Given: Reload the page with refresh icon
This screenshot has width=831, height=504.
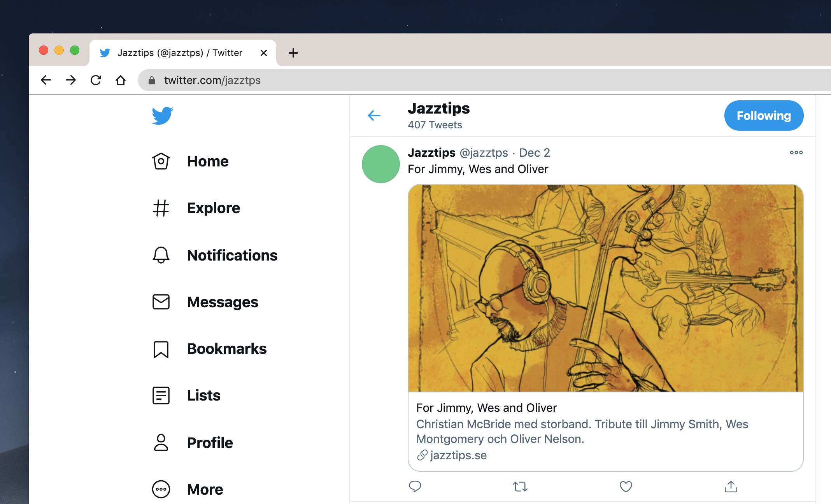Looking at the screenshot, I should [96, 80].
